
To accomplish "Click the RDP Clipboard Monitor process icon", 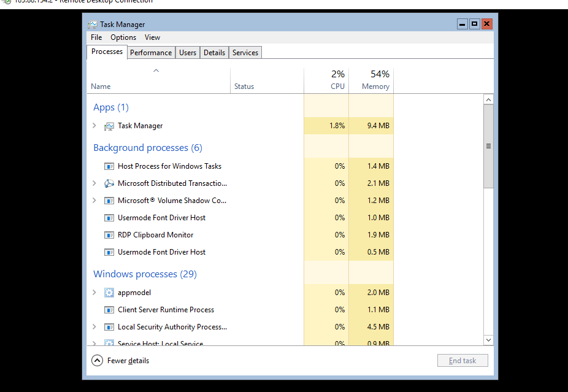I will pyautogui.click(x=109, y=235).
